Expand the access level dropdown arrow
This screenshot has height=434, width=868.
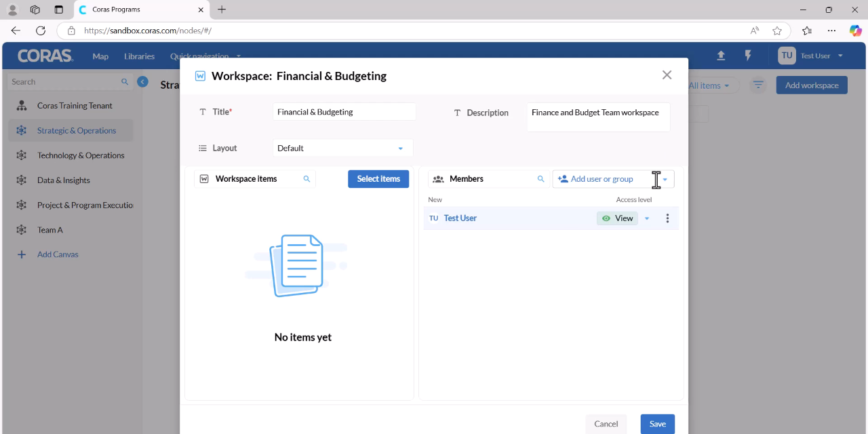click(647, 218)
